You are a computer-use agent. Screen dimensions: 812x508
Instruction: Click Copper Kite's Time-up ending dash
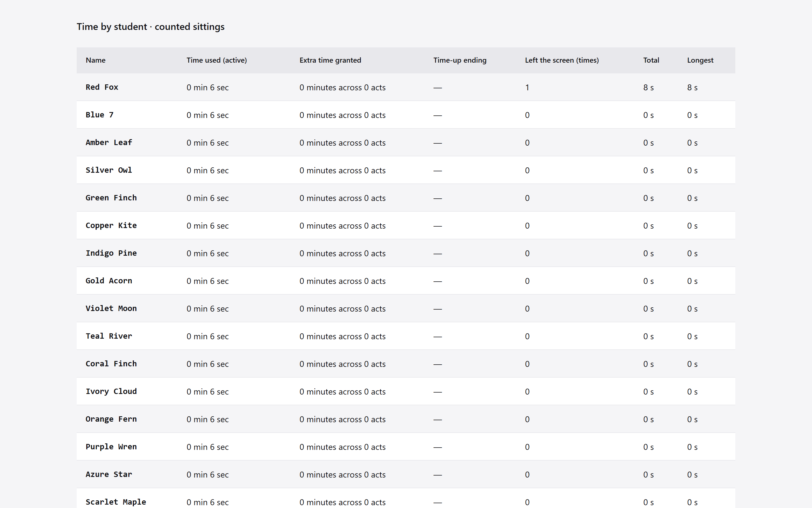tap(438, 226)
